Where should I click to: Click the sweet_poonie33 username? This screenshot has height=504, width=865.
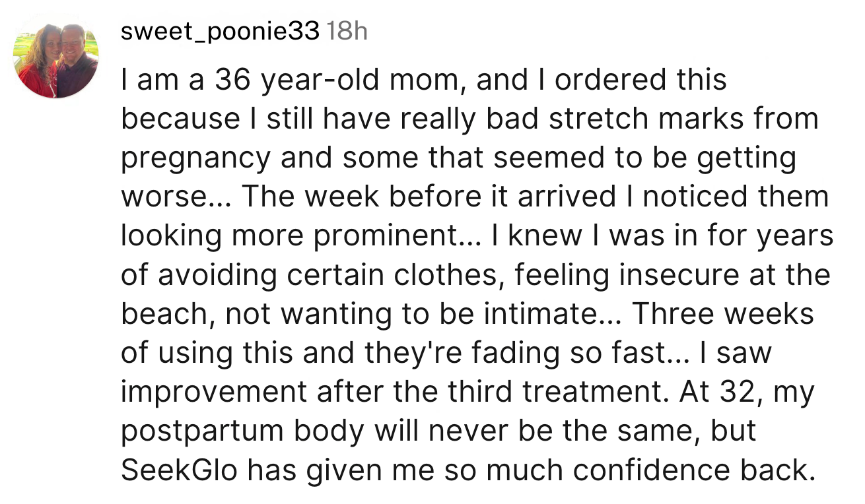click(220, 32)
